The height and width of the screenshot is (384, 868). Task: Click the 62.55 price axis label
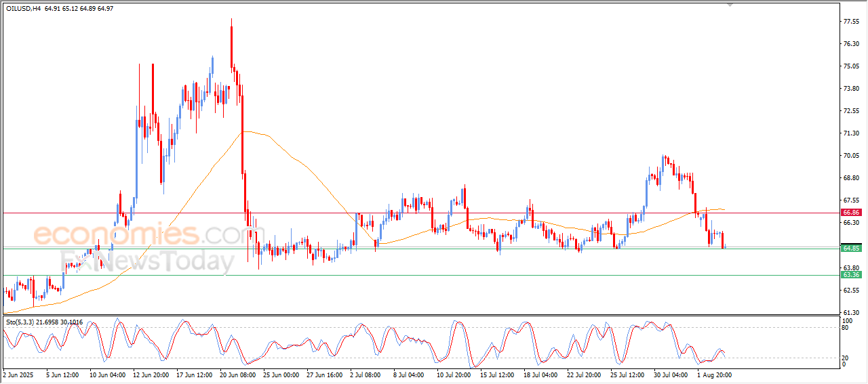click(x=851, y=290)
